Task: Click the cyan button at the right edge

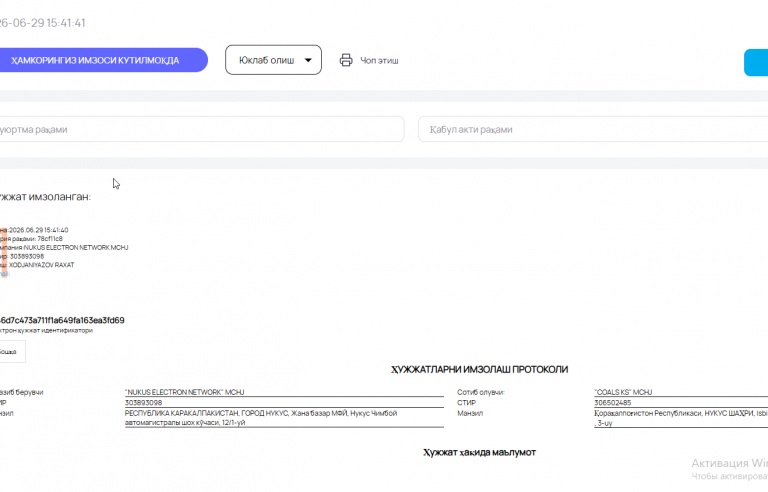Action: (756, 62)
